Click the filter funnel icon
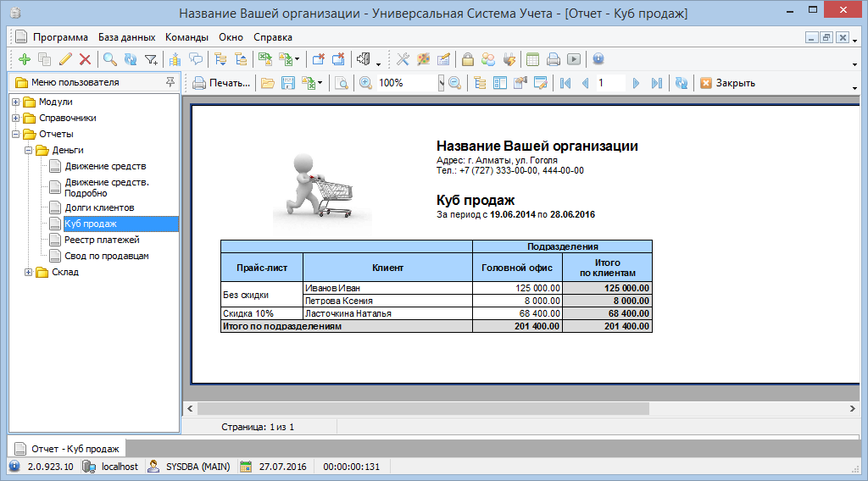Screen dimensions: 868x481 (x=151, y=59)
